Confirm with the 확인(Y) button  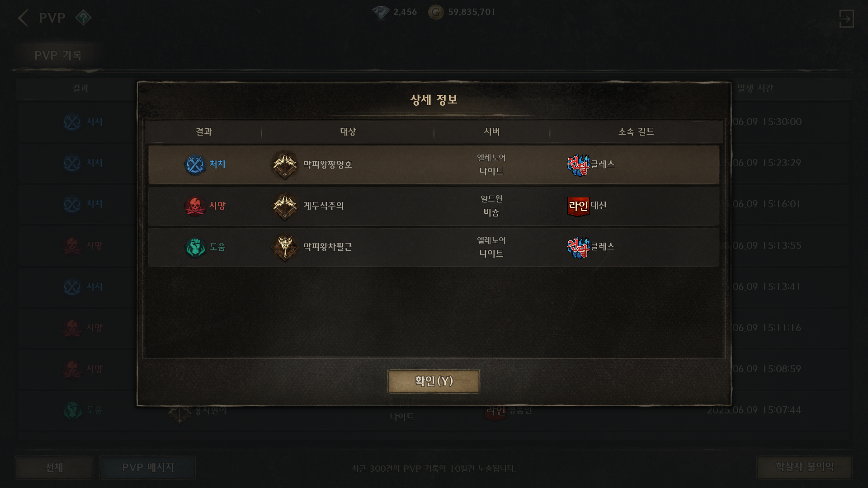tap(434, 381)
